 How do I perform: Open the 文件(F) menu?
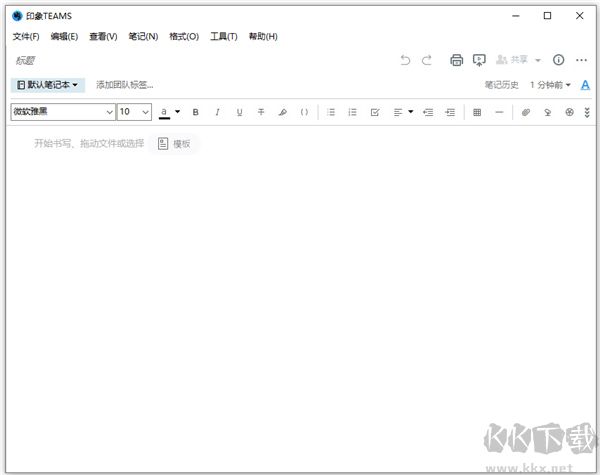pyautogui.click(x=26, y=36)
